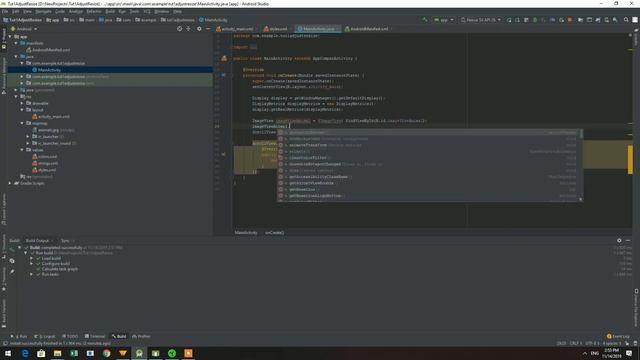640x360 pixels.
Task: Click the yellow warning marker on editor scrollbar
Action: (x=630, y=159)
